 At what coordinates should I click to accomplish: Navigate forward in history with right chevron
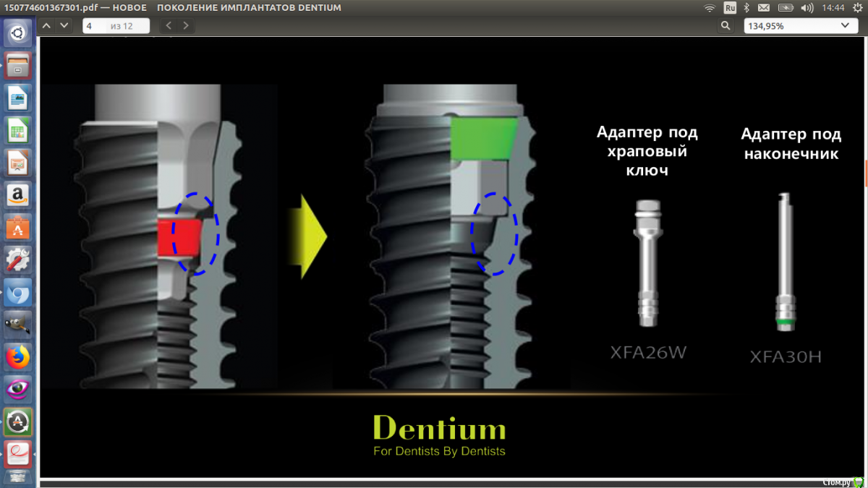point(186,25)
